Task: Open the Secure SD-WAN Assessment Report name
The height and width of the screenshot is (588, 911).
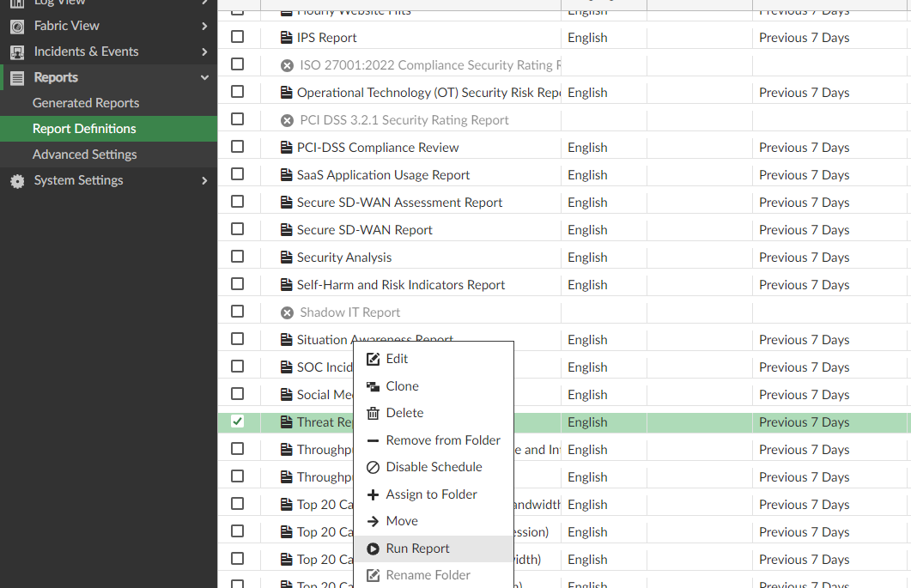Action: pyautogui.click(x=399, y=203)
